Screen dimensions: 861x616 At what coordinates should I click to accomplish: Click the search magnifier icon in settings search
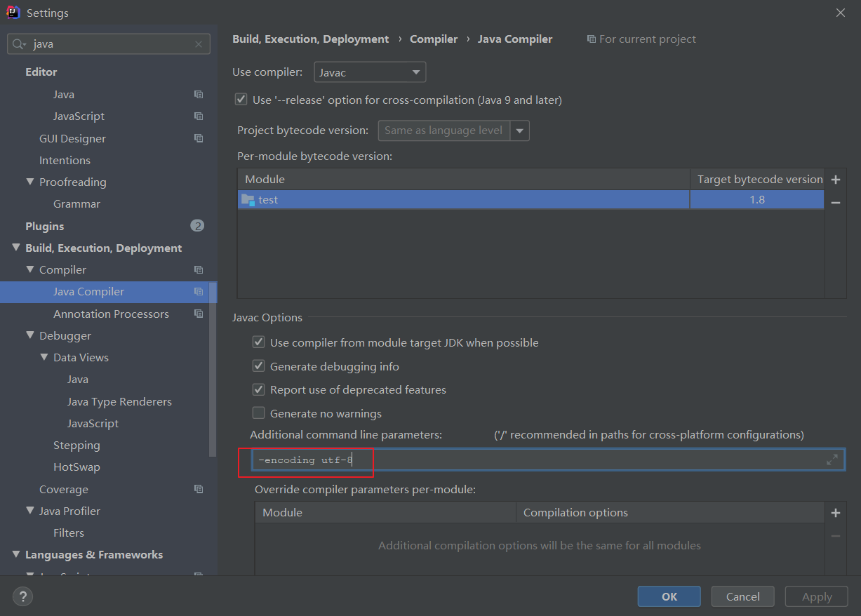tap(19, 43)
